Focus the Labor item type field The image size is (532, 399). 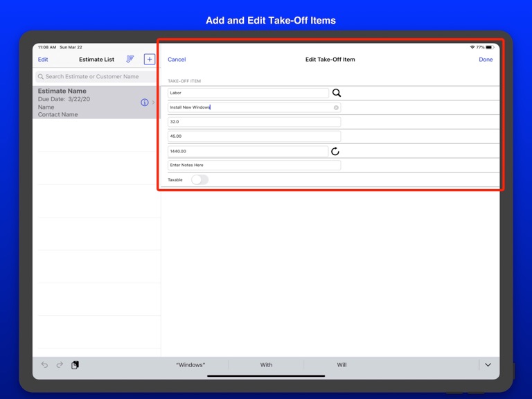[x=248, y=93]
